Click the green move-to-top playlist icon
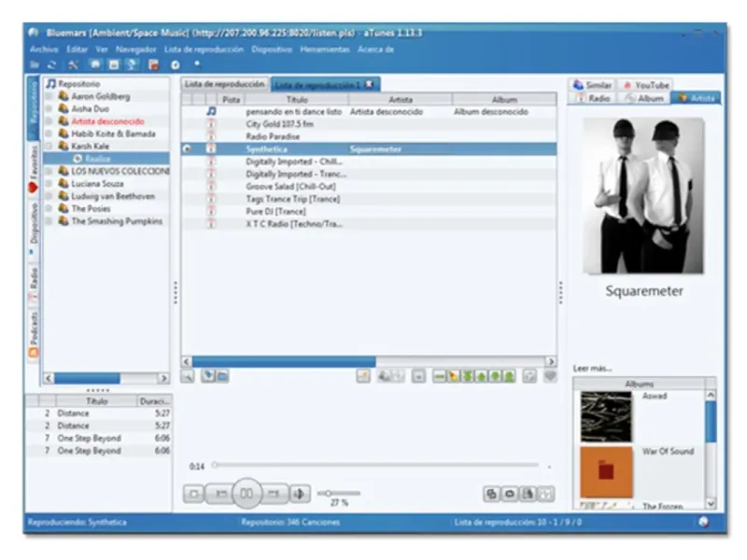Image resolution: width=747 pixels, height=560 pixels. tap(468, 377)
